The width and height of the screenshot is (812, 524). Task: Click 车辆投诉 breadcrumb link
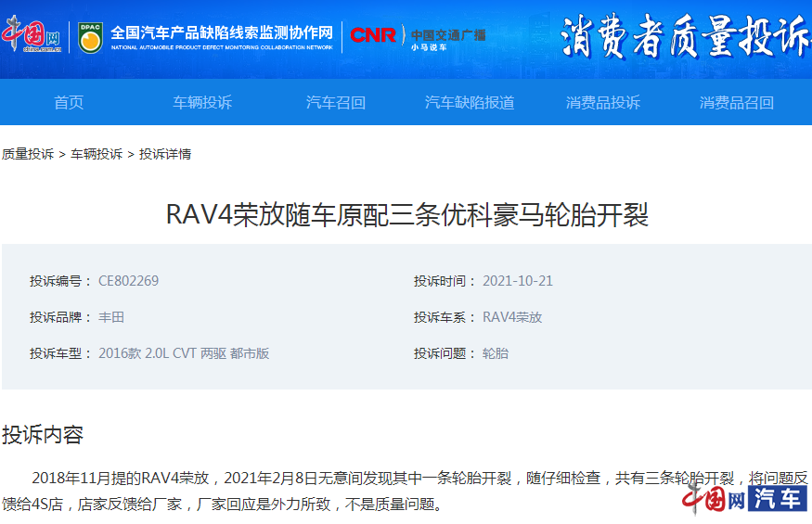point(97,154)
